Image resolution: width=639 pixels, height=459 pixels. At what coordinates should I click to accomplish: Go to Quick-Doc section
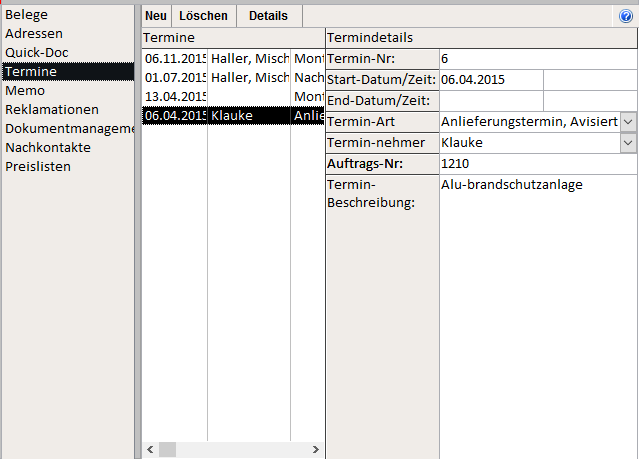click(37, 52)
